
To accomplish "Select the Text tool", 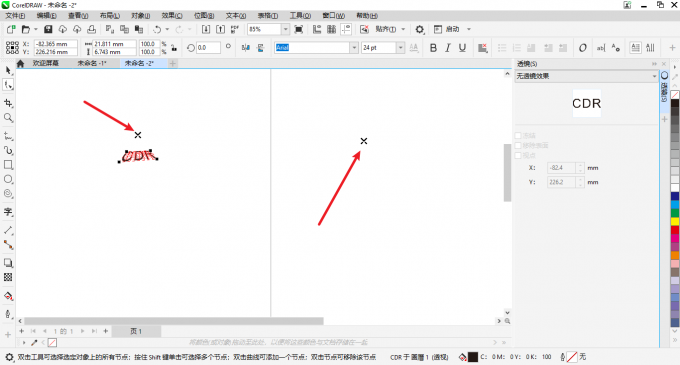I will click(8, 212).
